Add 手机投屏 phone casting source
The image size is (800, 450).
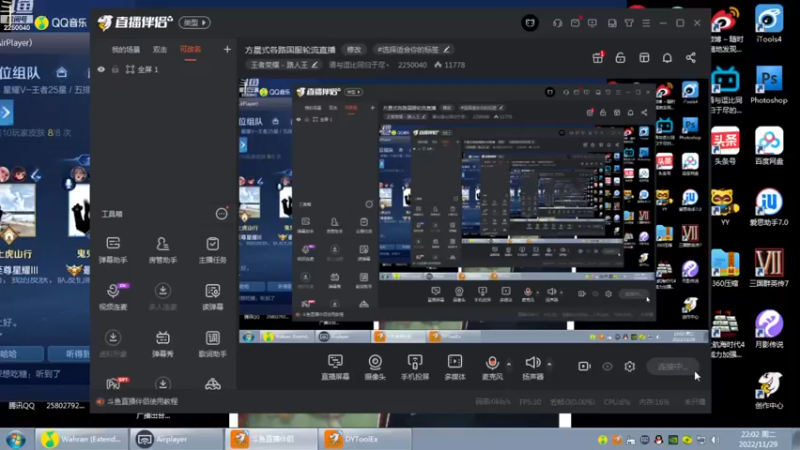(415, 367)
